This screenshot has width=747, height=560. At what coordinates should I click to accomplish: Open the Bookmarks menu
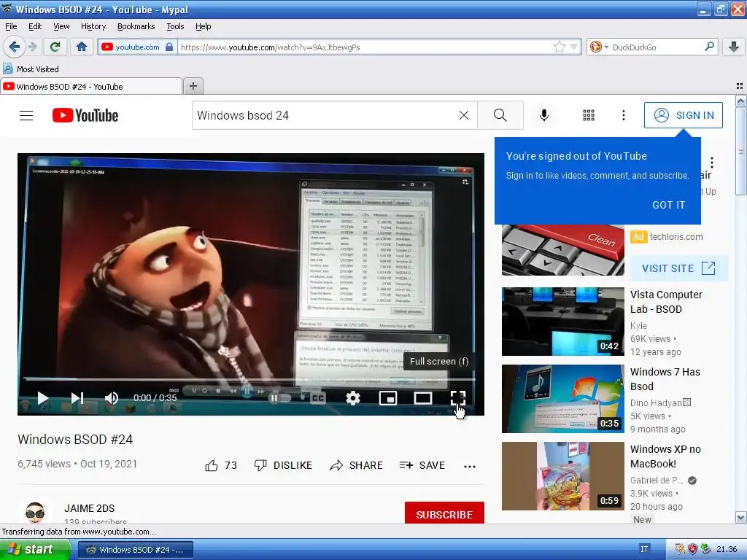tap(136, 27)
